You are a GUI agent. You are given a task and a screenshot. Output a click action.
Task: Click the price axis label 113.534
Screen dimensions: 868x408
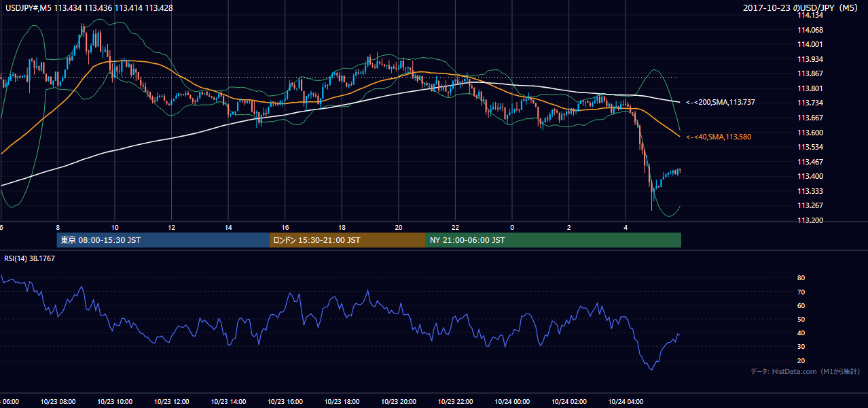[809, 147]
